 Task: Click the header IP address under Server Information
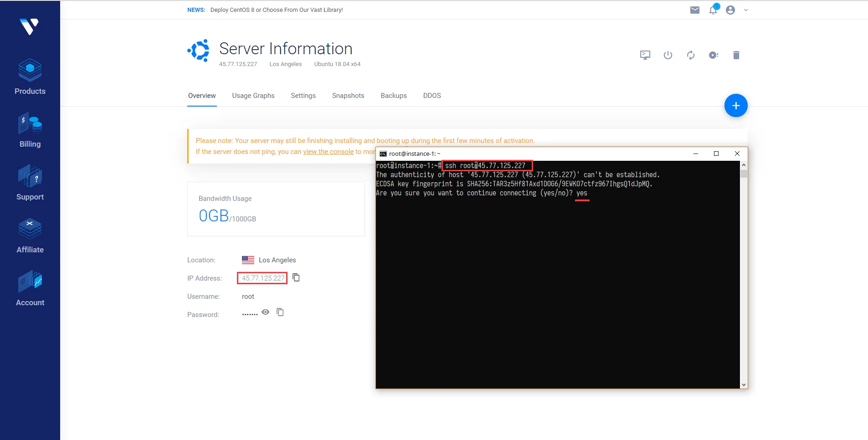tap(238, 64)
